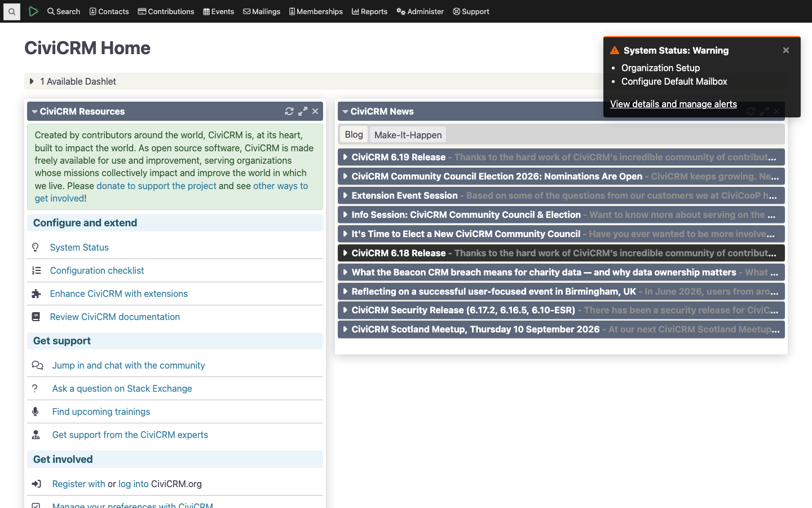Screen dimensions: 812x508
Task: Remove the CiviCRM Resources dashlet
Action: [x=315, y=111]
